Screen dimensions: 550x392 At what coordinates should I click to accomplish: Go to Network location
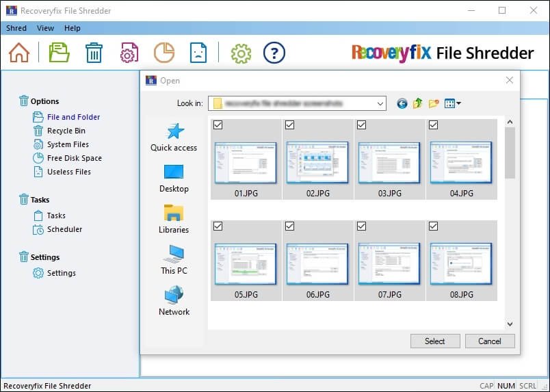pos(174,301)
